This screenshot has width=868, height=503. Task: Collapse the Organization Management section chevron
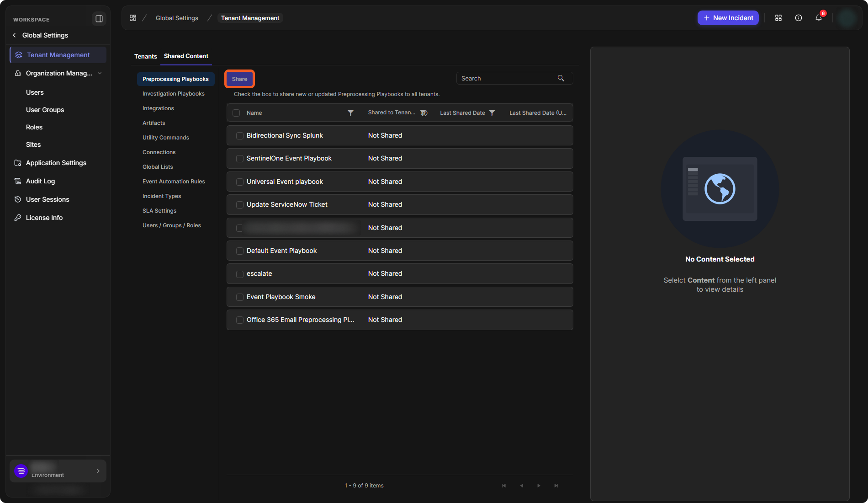tap(100, 73)
